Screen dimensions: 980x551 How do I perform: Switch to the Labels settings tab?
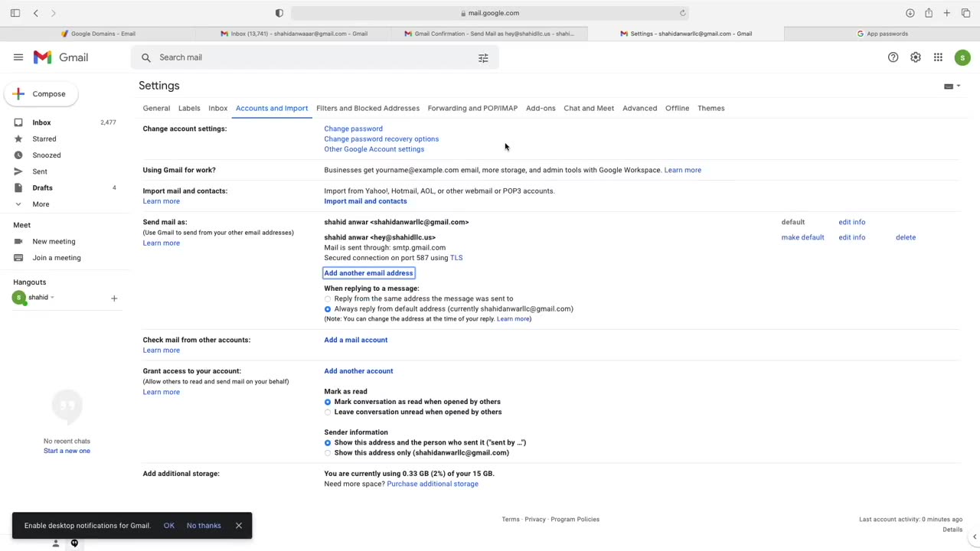[189, 108]
